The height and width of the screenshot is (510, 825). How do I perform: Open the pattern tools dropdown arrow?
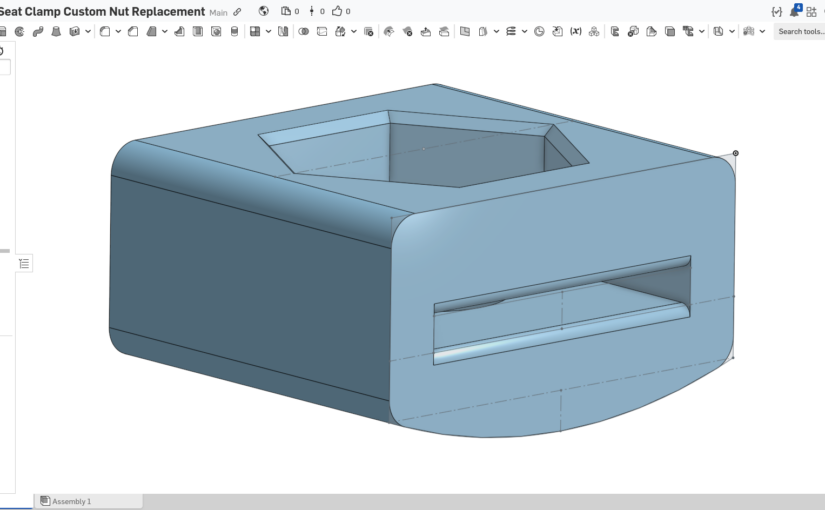pyautogui.click(x=268, y=32)
